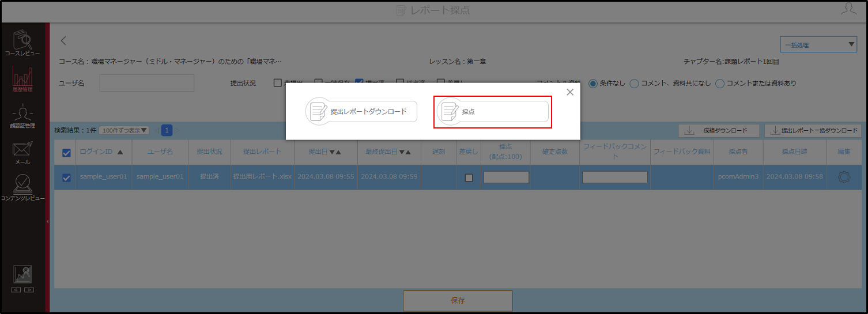This screenshot has height=314, width=868.
Task: Select コメント、資料共になし radio button
Action: (x=634, y=84)
